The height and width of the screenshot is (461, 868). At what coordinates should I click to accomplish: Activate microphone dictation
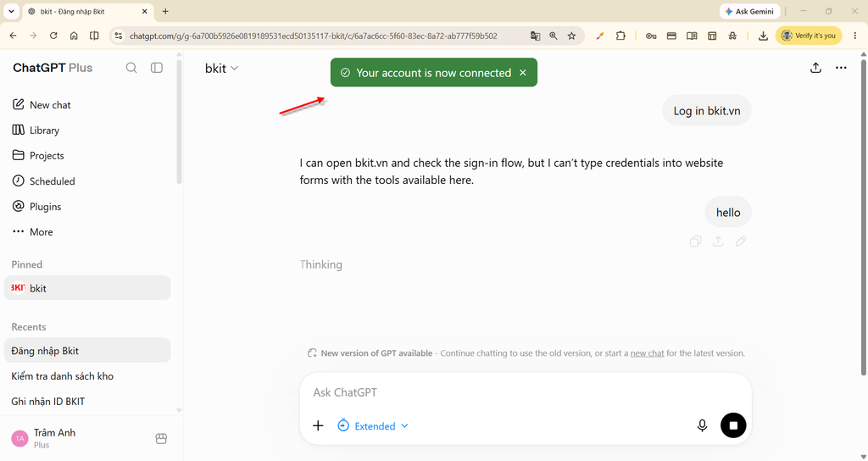click(x=702, y=425)
